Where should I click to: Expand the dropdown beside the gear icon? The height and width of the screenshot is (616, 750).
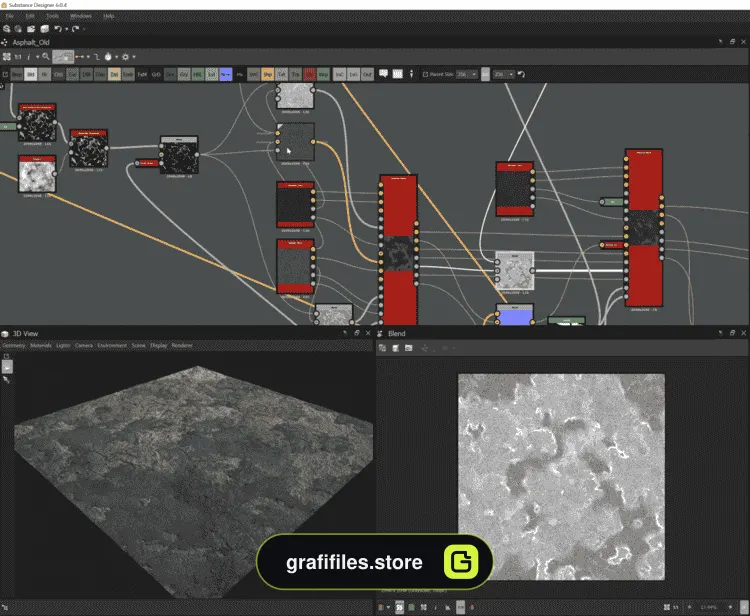pos(134,57)
